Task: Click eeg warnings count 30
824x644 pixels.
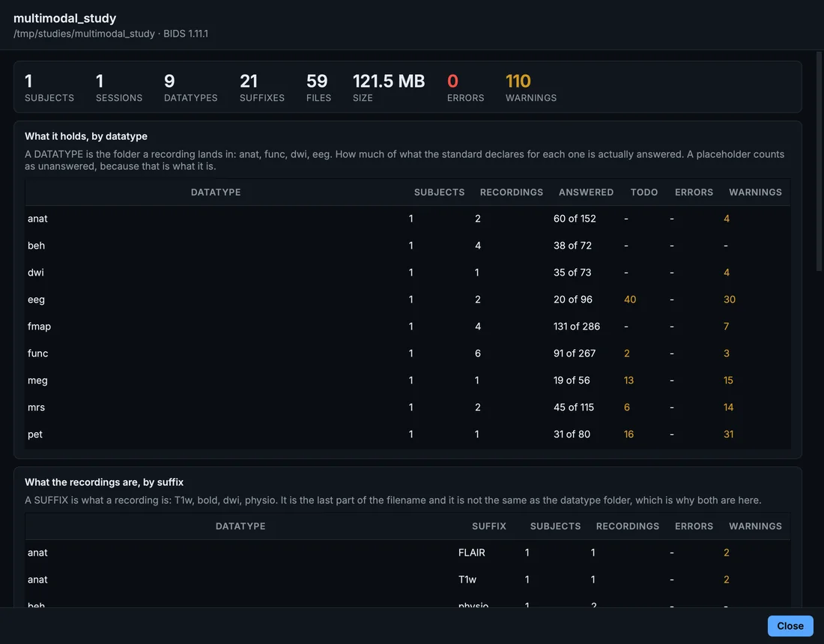Action: pyautogui.click(x=730, y=300)
